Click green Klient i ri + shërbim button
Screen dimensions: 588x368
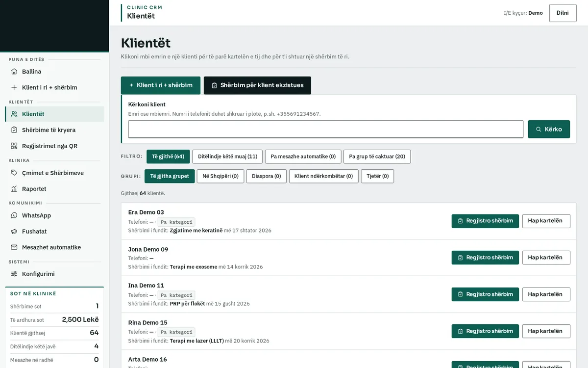tap(161, 85)
